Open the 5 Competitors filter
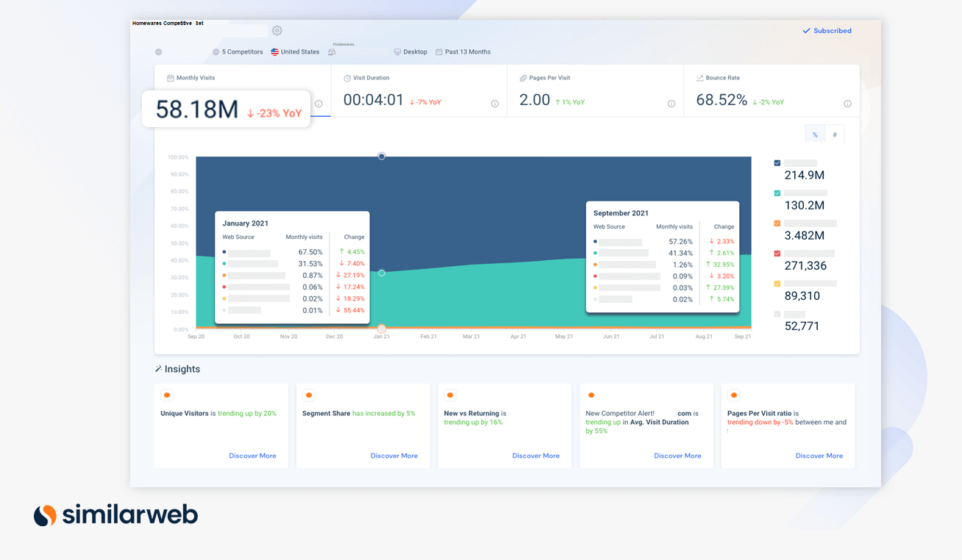The height and width of the screenshot is (560, 962). (238, 52)
